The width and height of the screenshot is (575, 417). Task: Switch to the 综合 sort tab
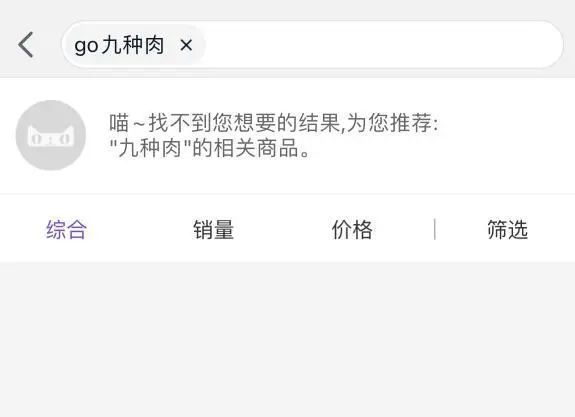click(66, 230)
